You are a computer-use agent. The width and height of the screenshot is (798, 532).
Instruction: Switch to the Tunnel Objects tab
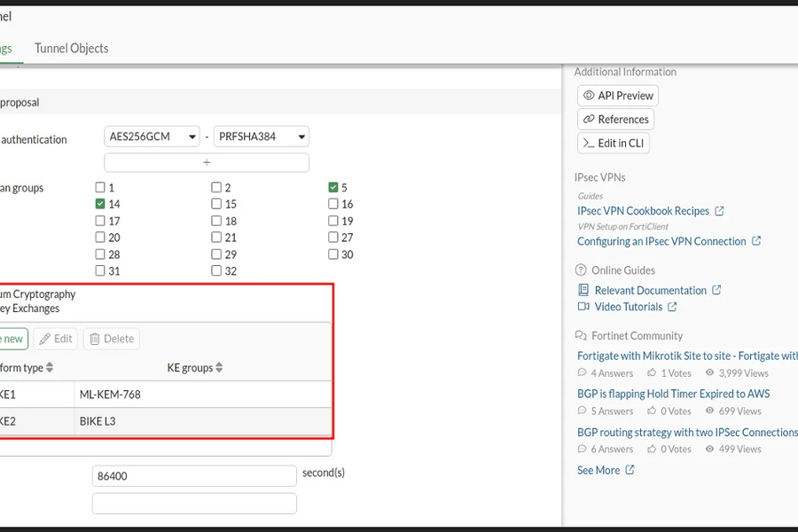click(x=71, y=49)
